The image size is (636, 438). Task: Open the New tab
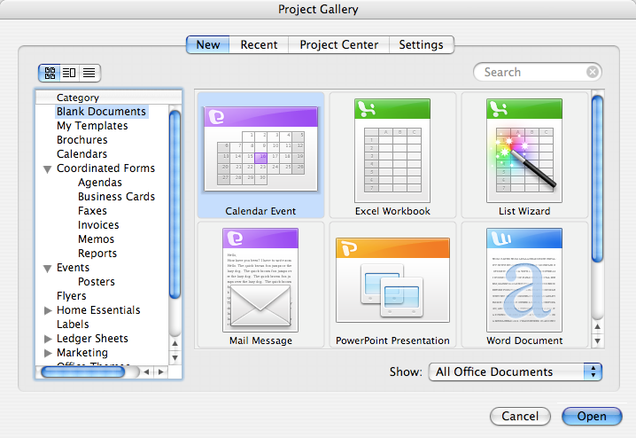coord(208,45)
